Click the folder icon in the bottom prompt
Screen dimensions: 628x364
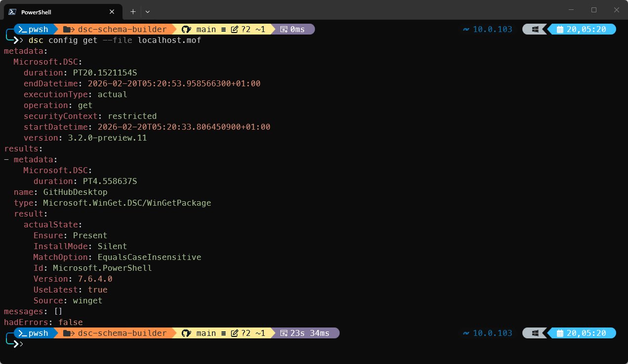pyautogui.click(x=67, y=333)
